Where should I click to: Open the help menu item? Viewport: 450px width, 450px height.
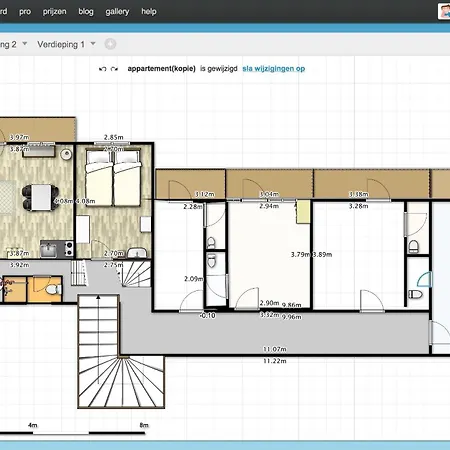149,12
